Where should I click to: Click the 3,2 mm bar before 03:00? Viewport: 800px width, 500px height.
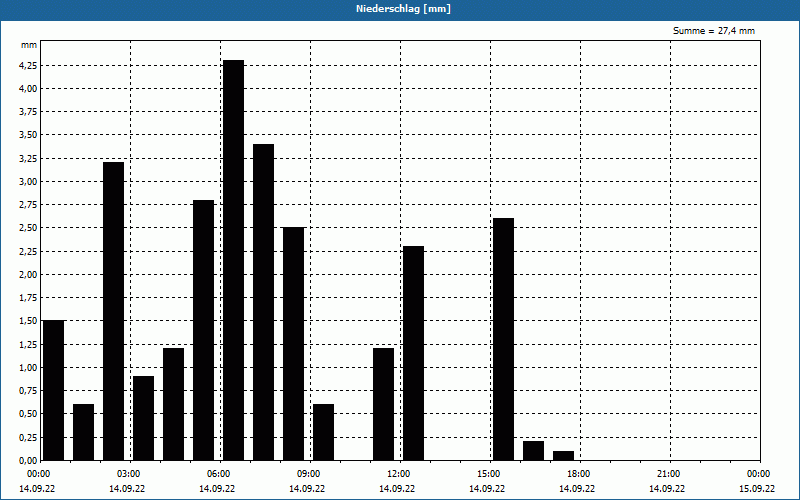click(113, 311)
